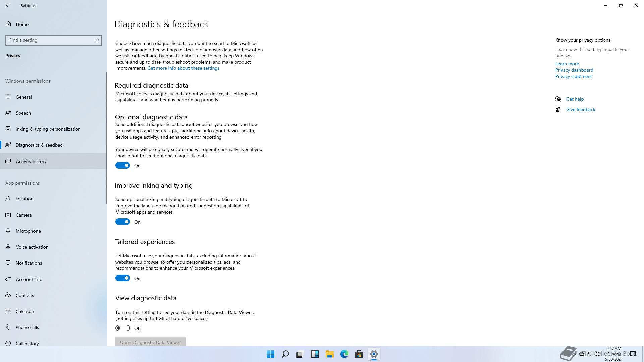Click the Location sidebar icon

coord(8,199)
